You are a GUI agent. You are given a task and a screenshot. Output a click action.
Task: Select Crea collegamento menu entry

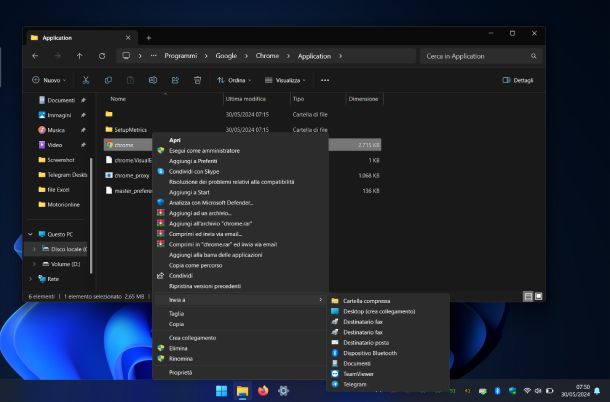[193, 338]
